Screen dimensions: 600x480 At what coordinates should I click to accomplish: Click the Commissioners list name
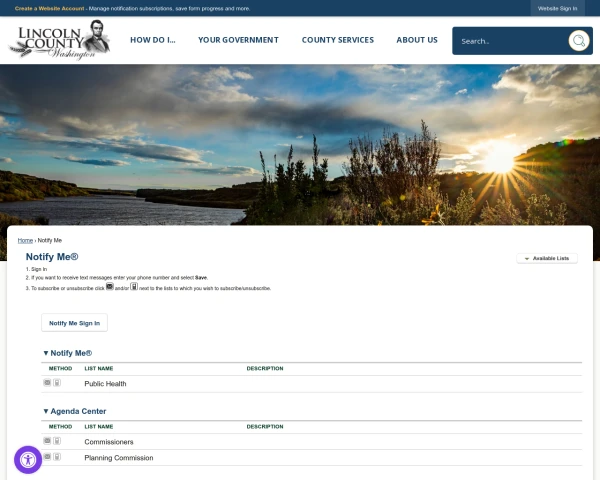pos(109,442)
